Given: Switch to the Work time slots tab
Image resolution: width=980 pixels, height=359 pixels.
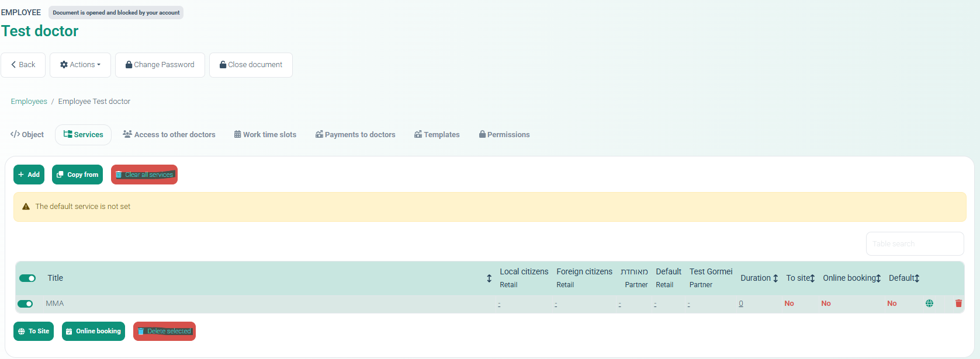Looking at the screenshot, I should (x=265, y=135).
